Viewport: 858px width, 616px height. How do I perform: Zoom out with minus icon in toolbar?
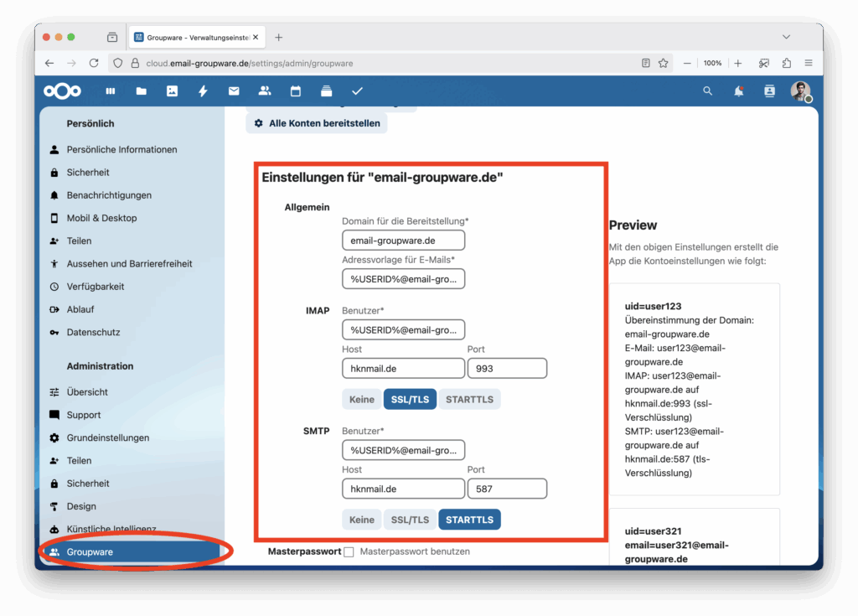687,63
